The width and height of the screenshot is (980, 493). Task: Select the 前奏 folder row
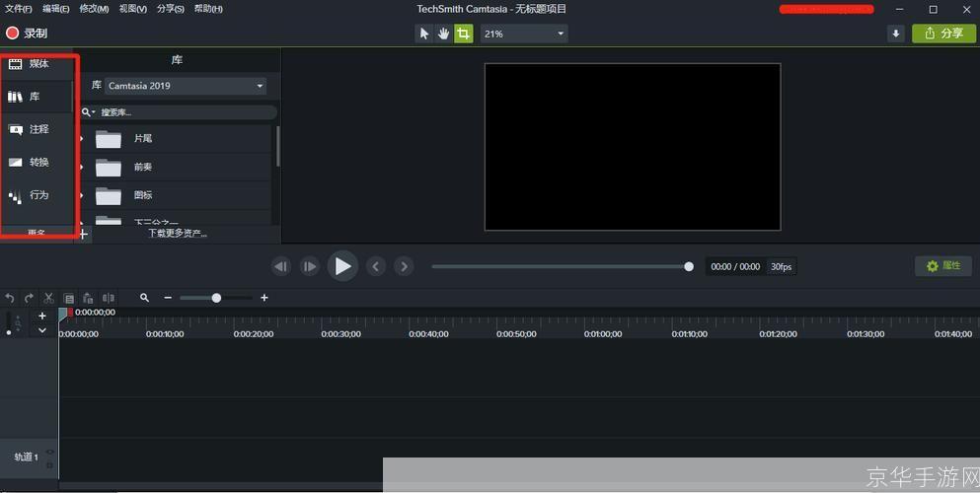(175, 168)
